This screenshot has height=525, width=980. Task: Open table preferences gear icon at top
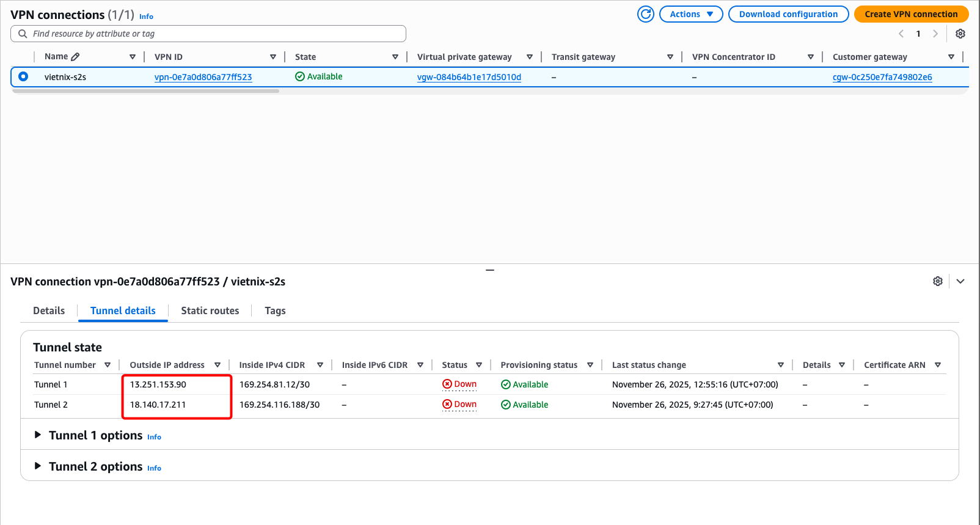click(x=960, y=34)
